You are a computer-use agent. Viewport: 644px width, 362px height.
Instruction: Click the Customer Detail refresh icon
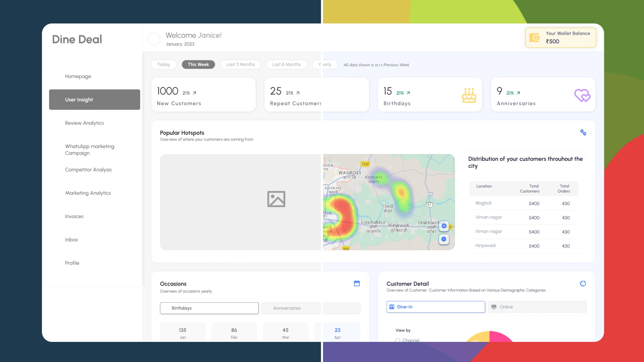coord(583,284)
